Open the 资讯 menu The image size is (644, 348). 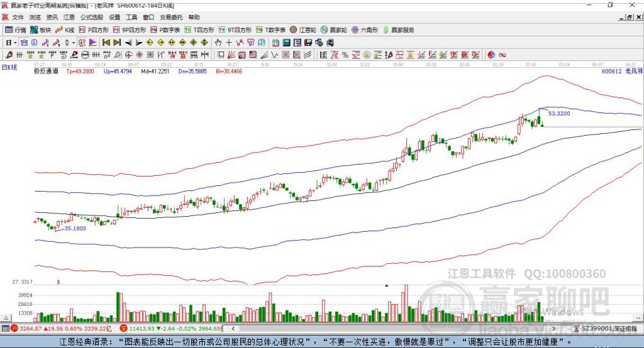(x=52, y=17)
